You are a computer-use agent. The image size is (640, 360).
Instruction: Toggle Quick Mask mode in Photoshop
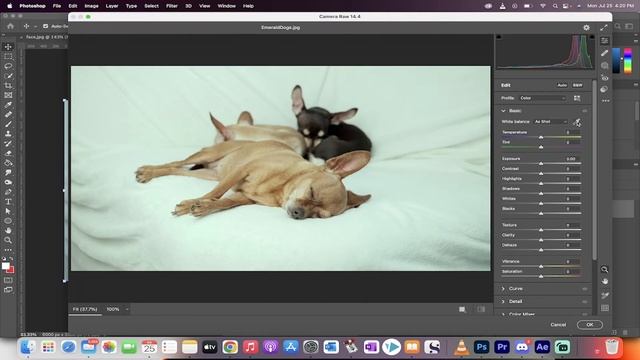(x=8, y=280)
